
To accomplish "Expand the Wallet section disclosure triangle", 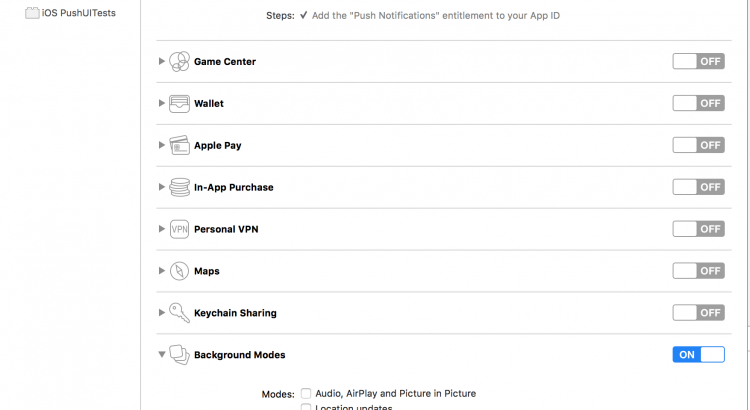I will pos(162,103).
